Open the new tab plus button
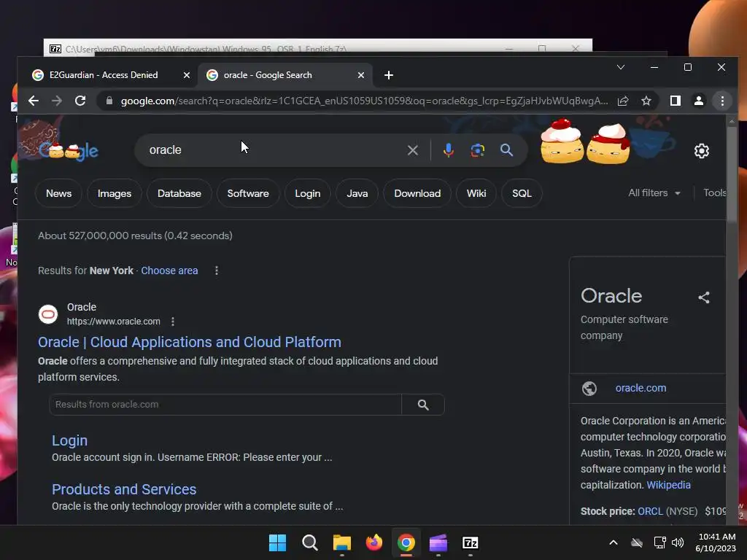The image size is (747, 560). coord(389,75)
